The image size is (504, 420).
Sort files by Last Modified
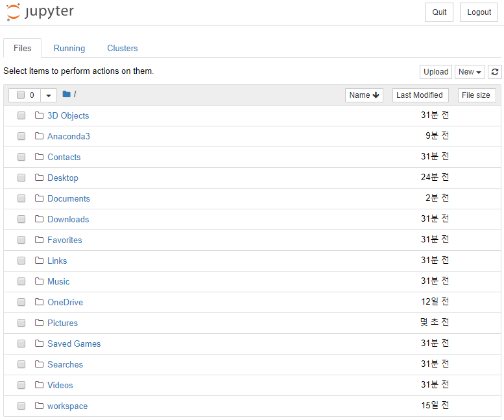coord(420,95)
